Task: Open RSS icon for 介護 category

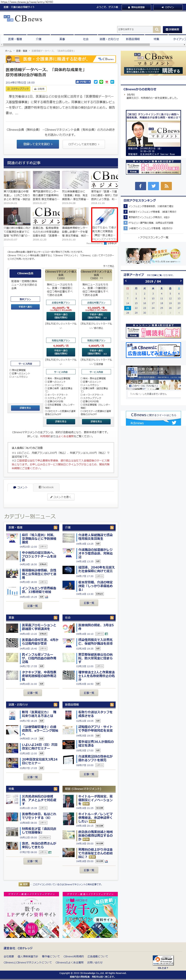Action: point(112,527)
